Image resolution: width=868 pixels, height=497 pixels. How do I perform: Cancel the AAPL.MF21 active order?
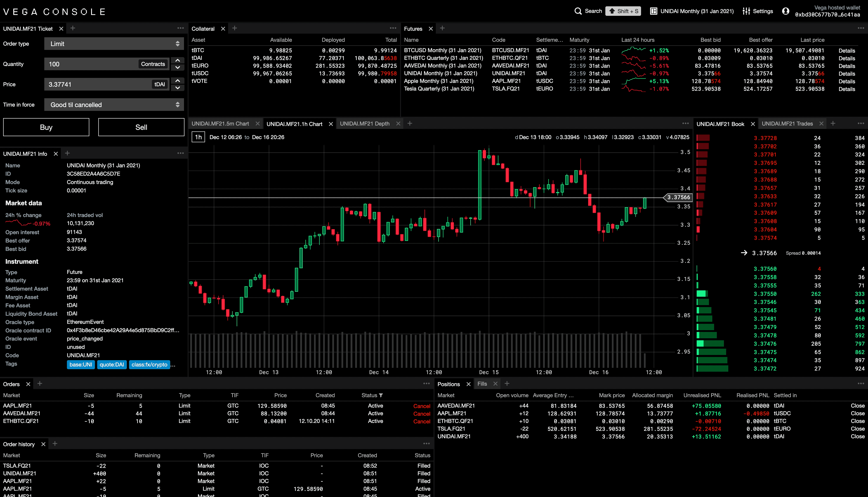point(422,406)
